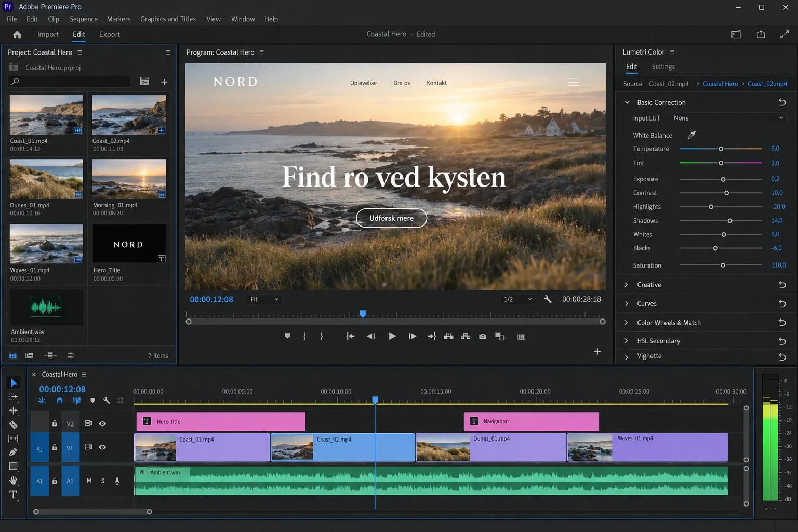798x532 pixels.
Task: Step forward one frame
Action: pos(413,337)
